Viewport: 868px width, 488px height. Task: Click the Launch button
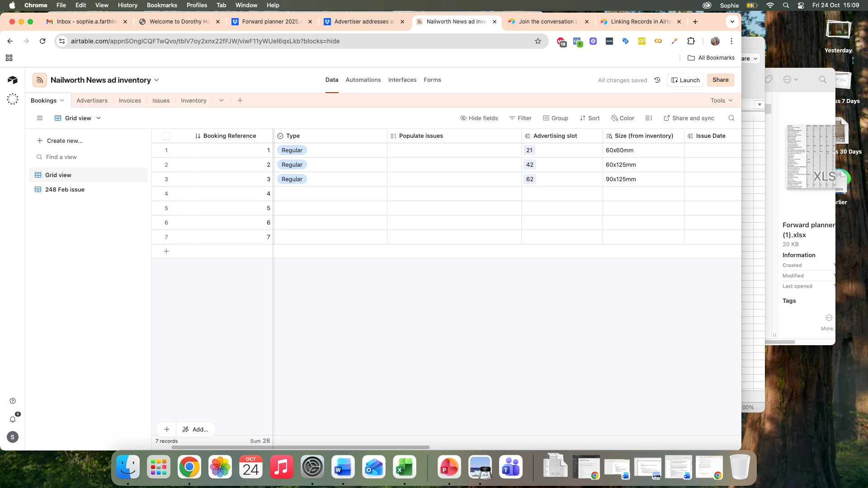(x=685, y=80)
